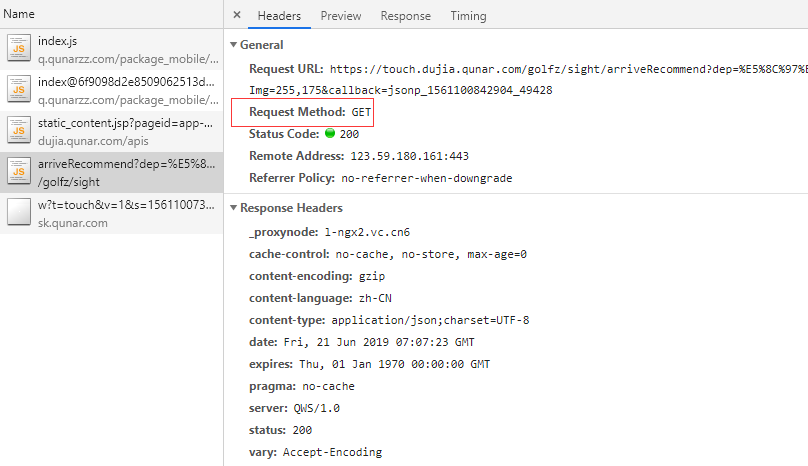Click JS icon of index@6f9098d2e8509062513d file

click(x=19, y=90)
